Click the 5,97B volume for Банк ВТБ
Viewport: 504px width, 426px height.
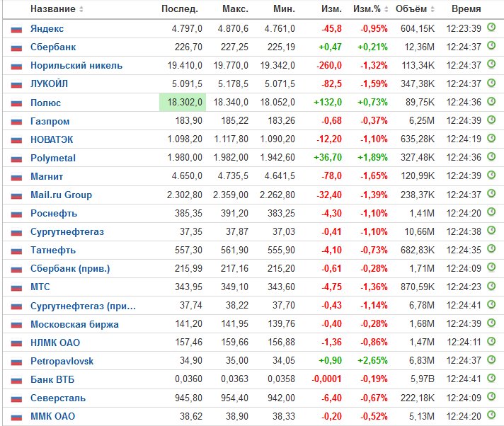423,379
